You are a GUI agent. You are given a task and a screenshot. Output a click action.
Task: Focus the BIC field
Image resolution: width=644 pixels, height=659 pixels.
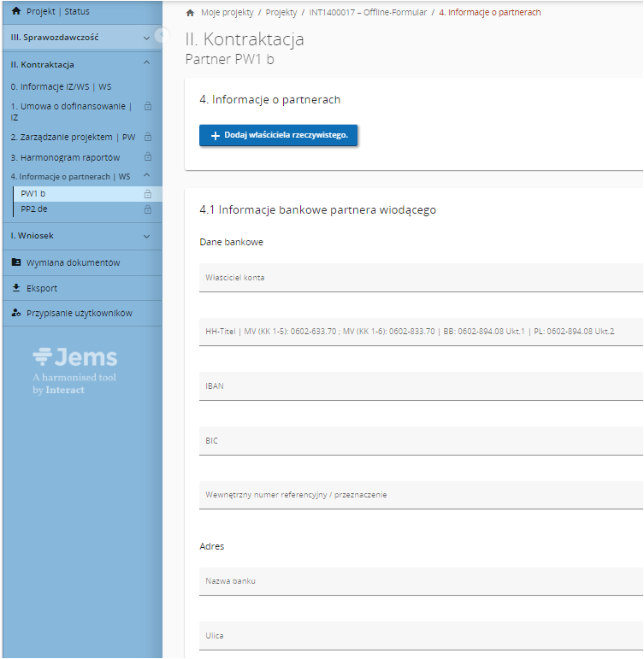pyautogui.click(x=421, y=440)
